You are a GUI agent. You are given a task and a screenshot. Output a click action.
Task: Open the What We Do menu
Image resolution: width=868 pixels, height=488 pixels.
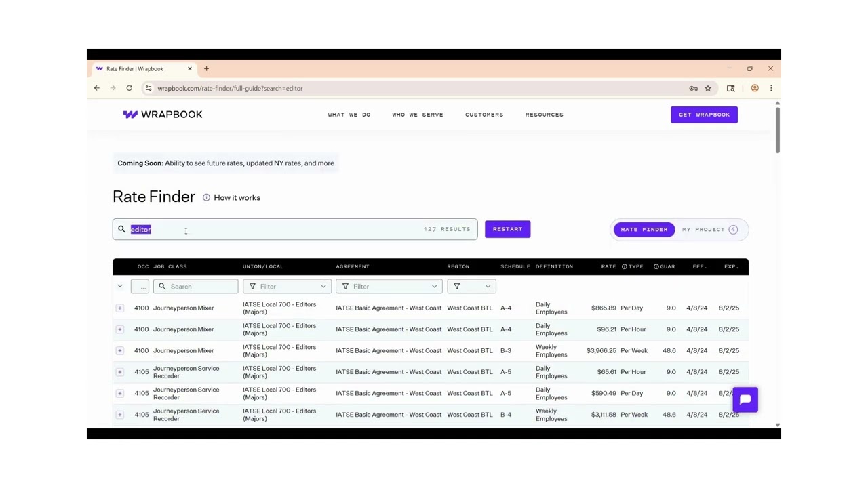(x=349, y=115)
